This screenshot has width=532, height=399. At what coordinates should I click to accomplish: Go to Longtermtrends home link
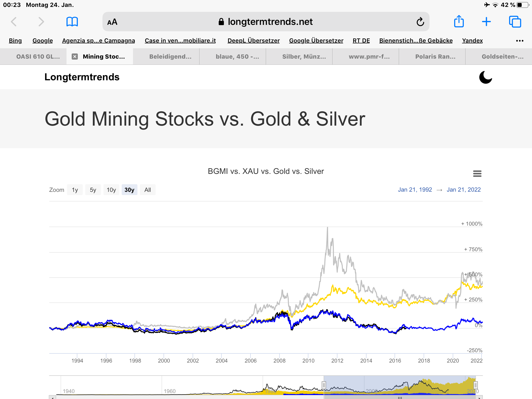click(82, 77)
